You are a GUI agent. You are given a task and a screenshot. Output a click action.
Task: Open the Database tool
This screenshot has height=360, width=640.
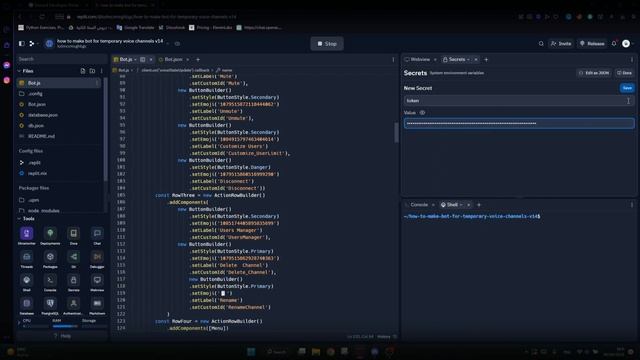pyautogui.click(x=27, y=305)
